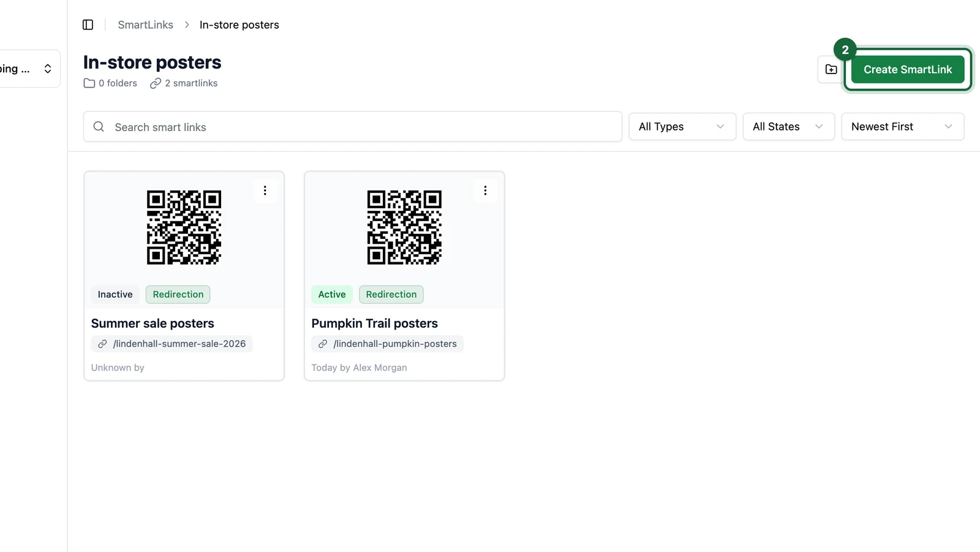
Task: Click Redirection badge on Pumpkin Trail posters
Action: click(x=391, y=294)
